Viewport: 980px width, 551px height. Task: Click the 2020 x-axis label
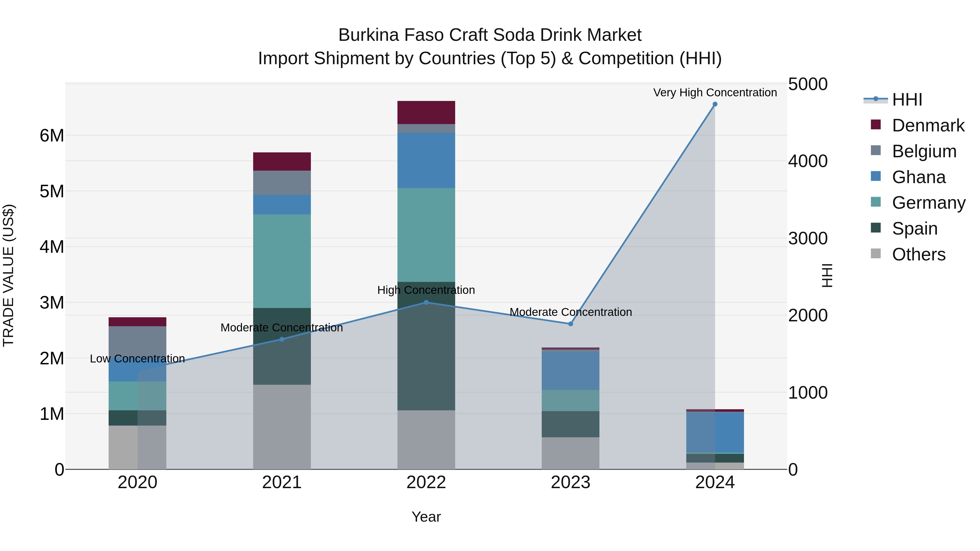138,482
